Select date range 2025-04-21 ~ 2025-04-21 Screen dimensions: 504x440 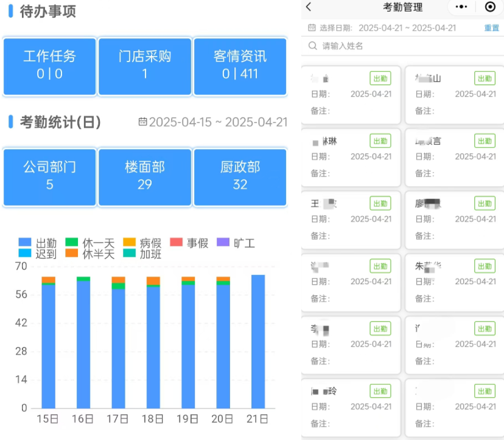[407, 28]
